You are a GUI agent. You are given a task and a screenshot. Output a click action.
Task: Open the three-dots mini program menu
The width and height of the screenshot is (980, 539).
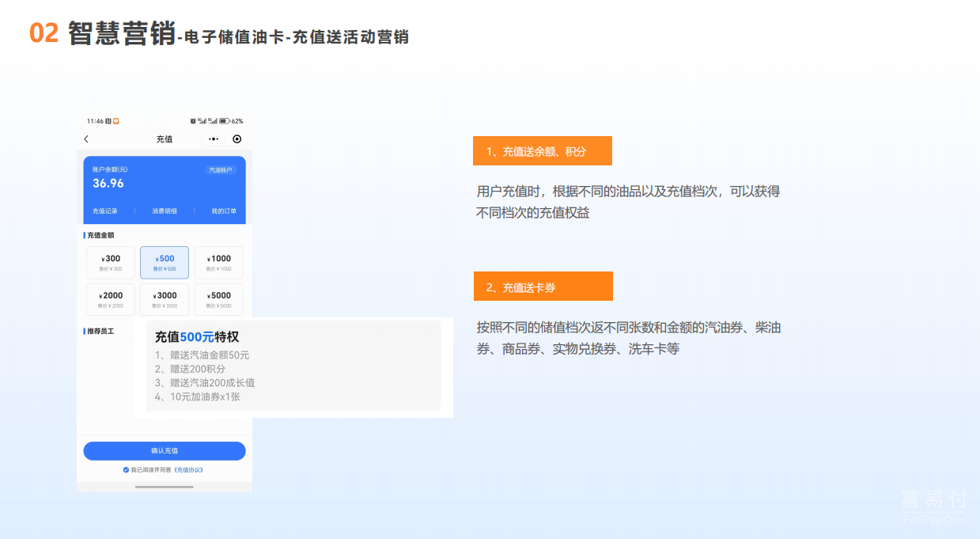pos(214,139)
